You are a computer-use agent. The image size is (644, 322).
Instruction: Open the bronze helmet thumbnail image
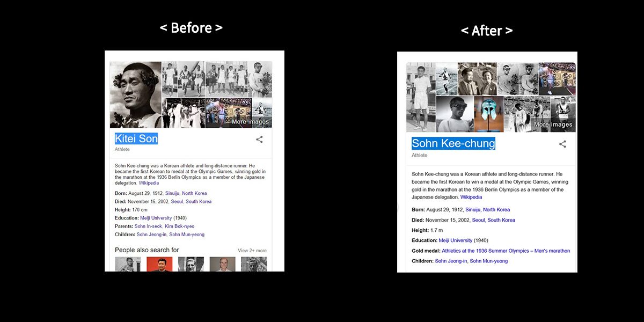489,114
